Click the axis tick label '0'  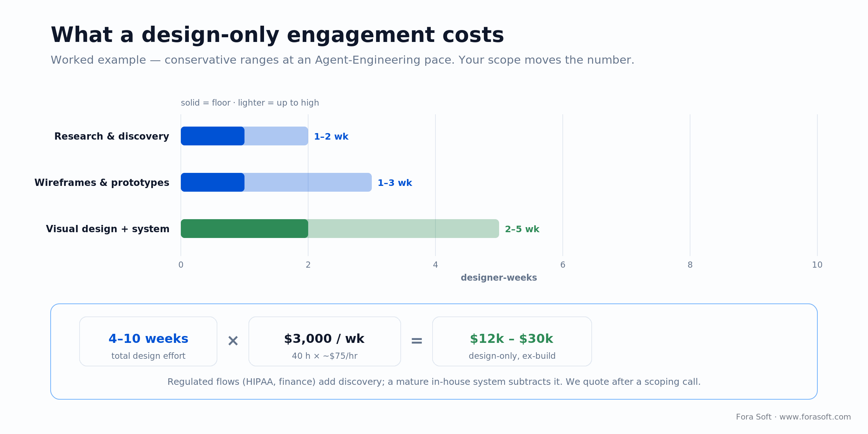pyautogui.click(x=181, y=265)
